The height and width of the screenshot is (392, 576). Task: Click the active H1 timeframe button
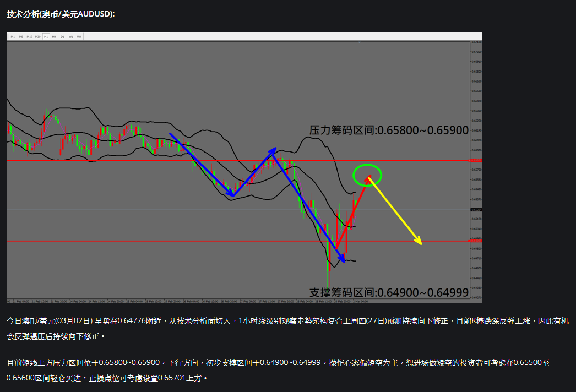[46, 37]
